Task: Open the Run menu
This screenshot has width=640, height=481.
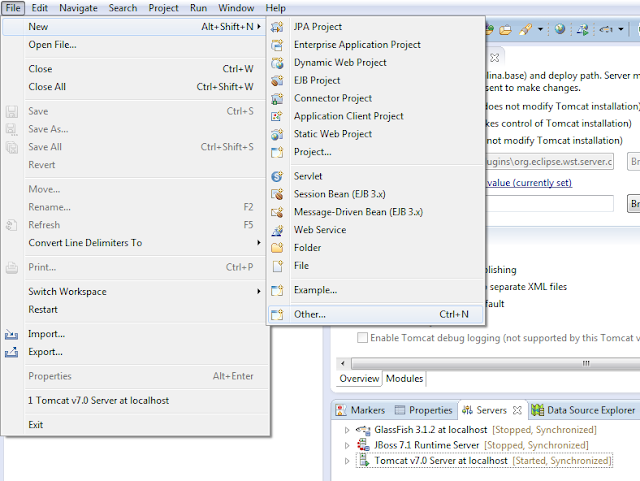Action: [198, 8]
